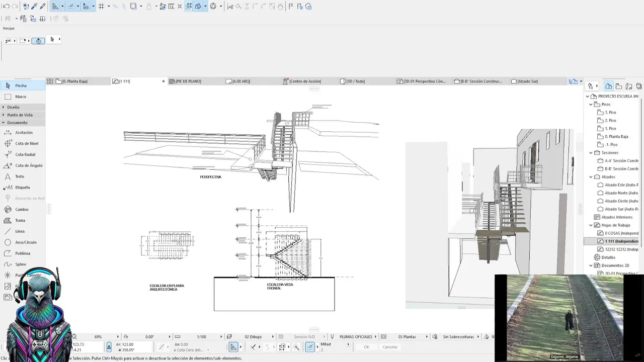Image resolution: width=644 pixels, height=362 pixels.
Task: Select the Etiqueta label tool
Action: (23, 188)
